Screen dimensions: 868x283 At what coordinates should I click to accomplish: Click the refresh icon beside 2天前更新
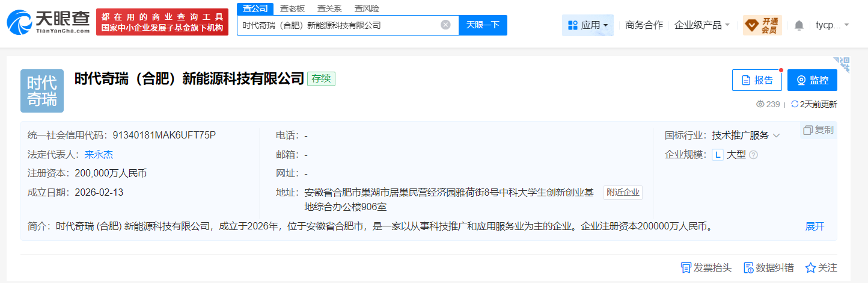795,104
